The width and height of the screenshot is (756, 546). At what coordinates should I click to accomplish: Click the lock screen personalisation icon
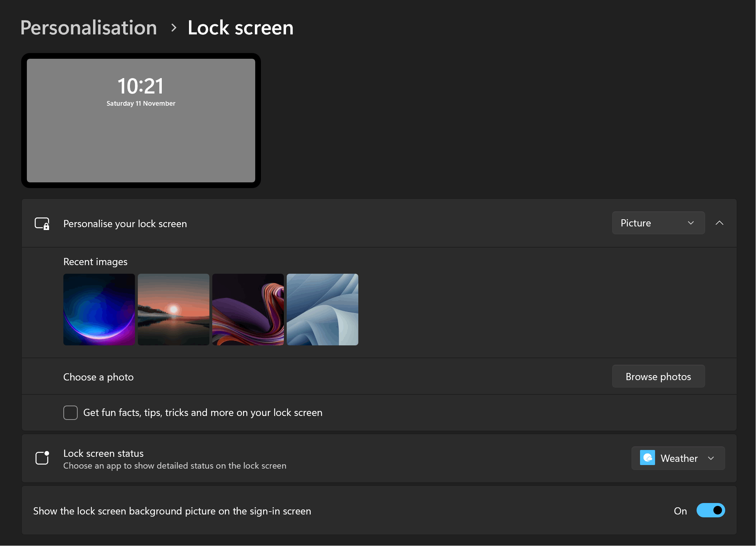pyautogui.click(x=42, y=223)
